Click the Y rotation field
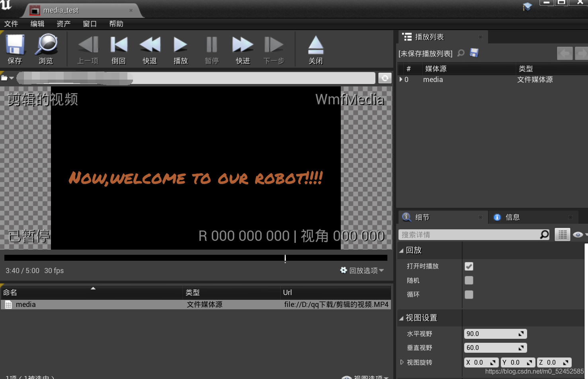Viewport: 588px width, 379px height. 518,362
